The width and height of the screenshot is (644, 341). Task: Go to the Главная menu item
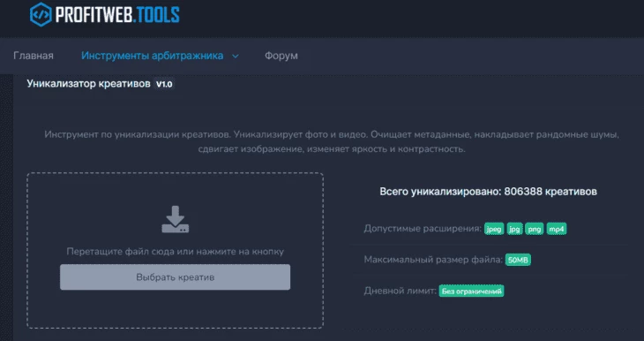34,56
